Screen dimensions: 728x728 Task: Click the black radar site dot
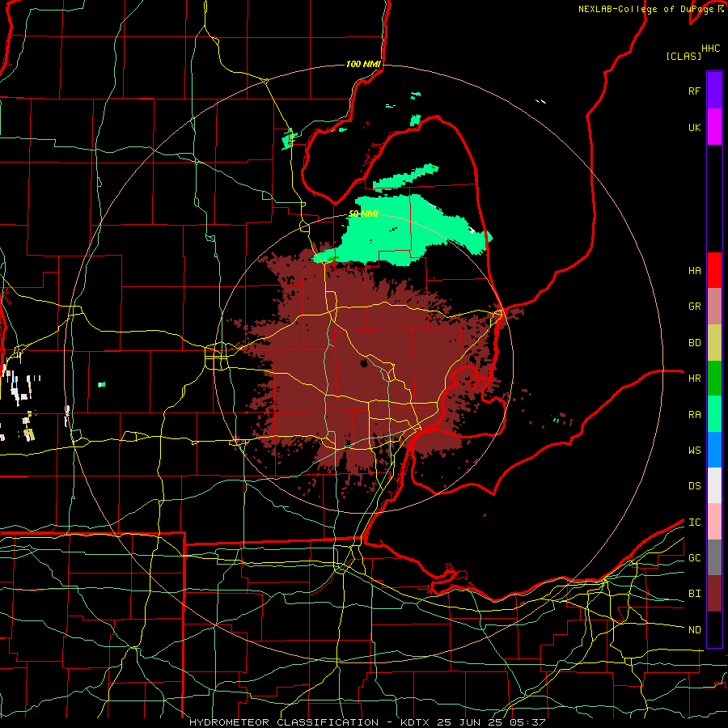click(x=363, y=363)
